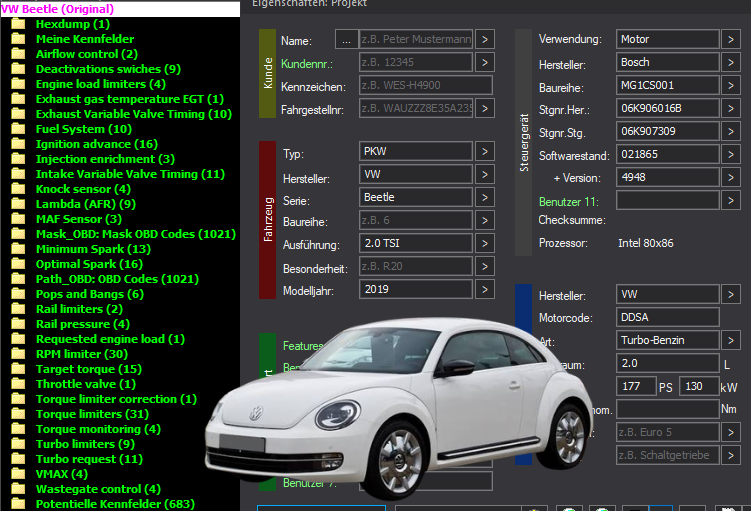
Task: Click the Ignition advance (16) folder icon
Action: point(18,144)
